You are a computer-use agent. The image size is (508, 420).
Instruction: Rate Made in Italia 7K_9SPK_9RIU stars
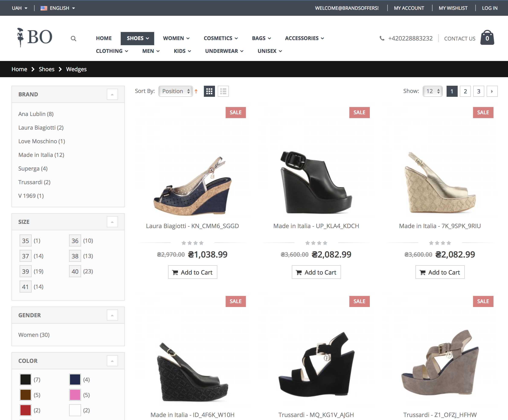click(x=440, y=243)
